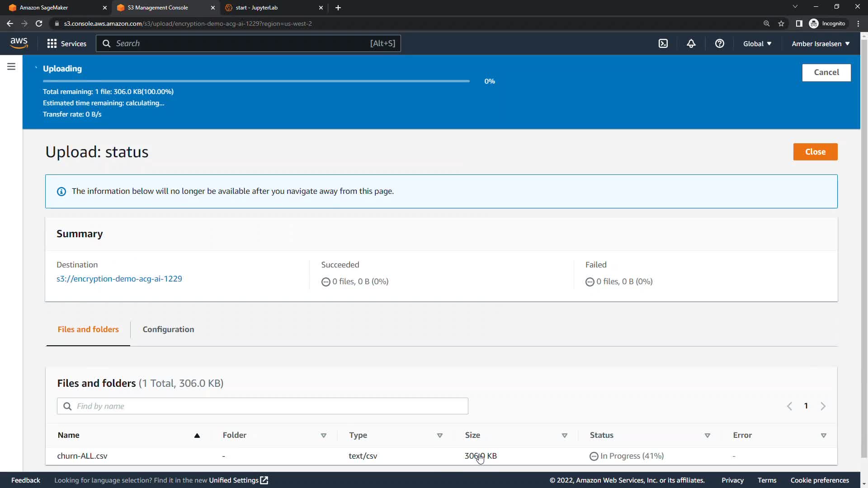Open the AWS CloudShell icon
Image resolution: width=868 pixels, height=488 pixels.
pyautogui.click(x=663, y=43)
